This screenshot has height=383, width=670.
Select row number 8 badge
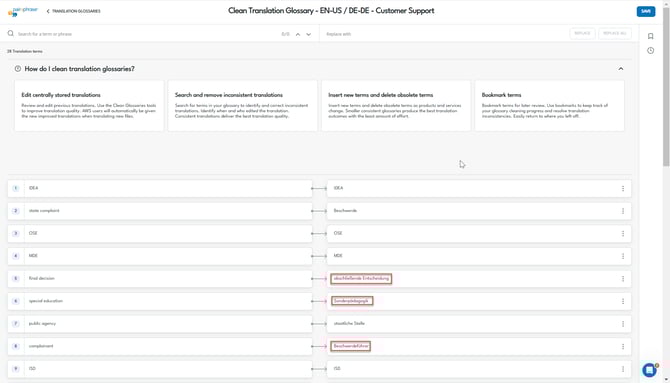(16, 346)
